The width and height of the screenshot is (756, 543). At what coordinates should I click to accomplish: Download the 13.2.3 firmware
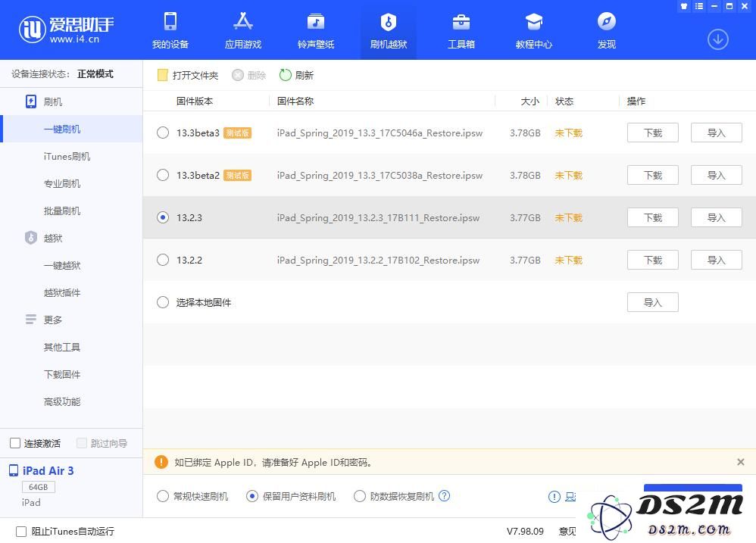[653, 217]
